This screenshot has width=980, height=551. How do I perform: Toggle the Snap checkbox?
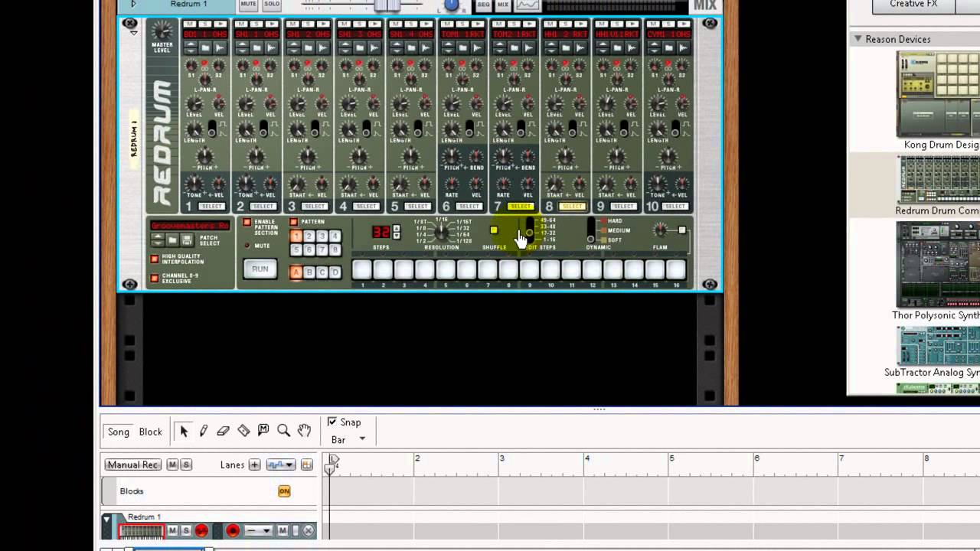point(332,422)
